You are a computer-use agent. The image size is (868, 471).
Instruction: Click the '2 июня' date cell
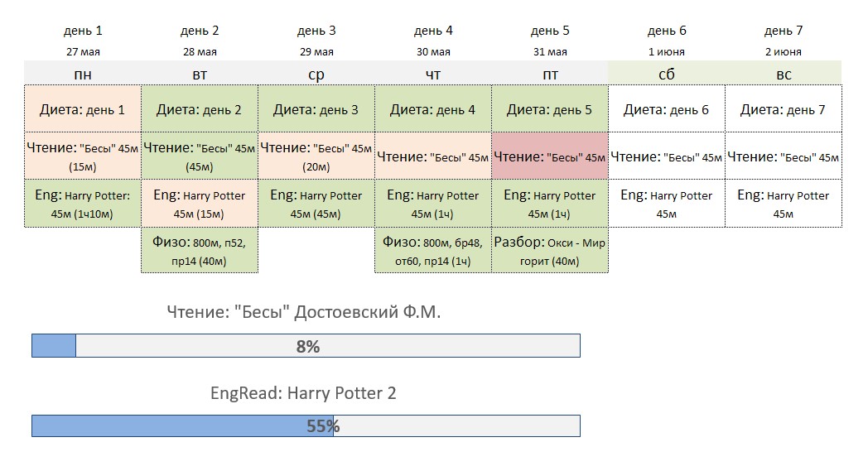click(x=784, y=52)
